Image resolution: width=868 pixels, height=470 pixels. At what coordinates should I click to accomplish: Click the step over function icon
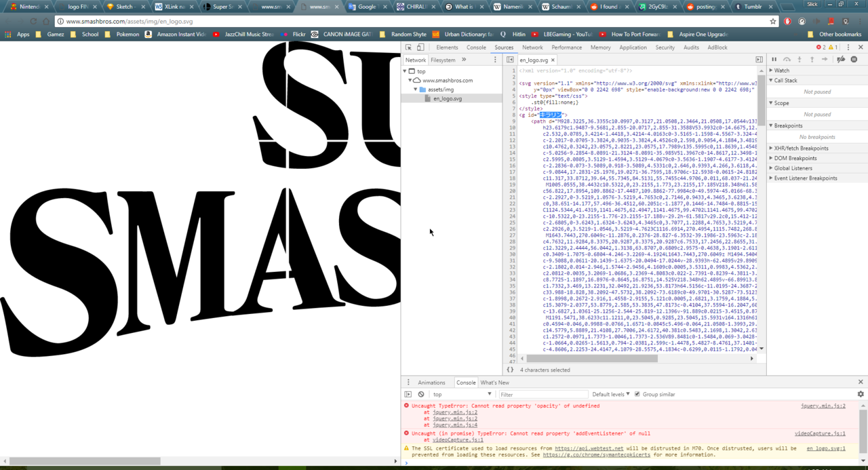pyautogui.click(x=787, y=60)
